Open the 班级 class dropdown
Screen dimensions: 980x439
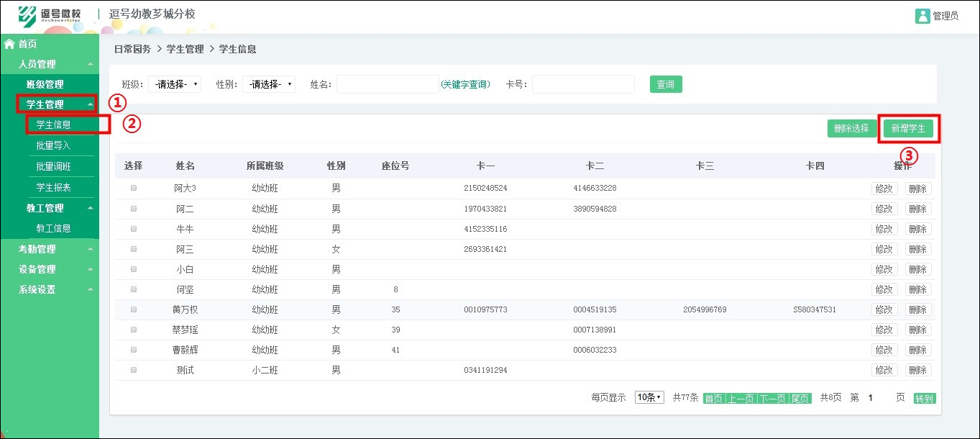(174, 83)
